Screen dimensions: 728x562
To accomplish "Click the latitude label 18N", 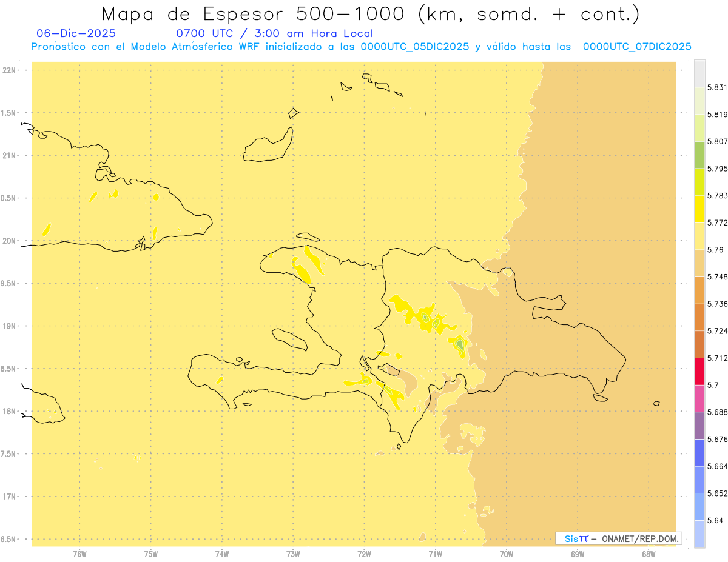I will pos(10,411).
